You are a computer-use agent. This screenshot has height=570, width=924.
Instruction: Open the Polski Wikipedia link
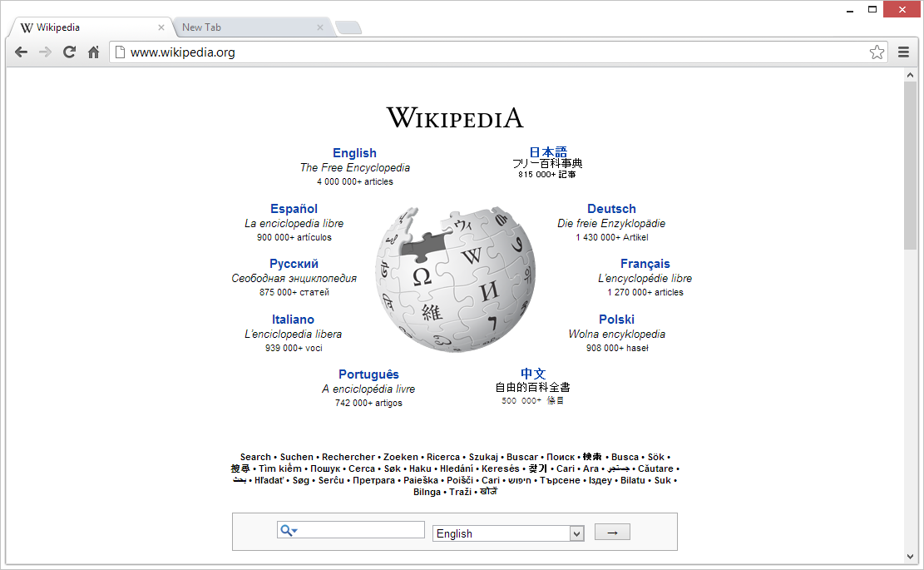[616, 319]
